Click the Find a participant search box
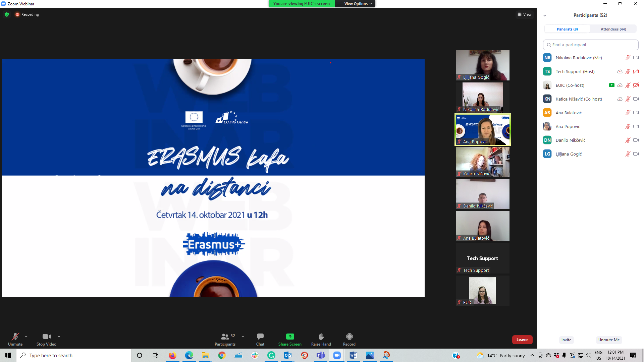 (591, 45)
